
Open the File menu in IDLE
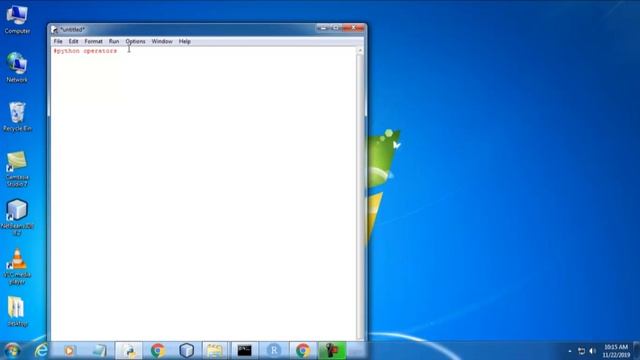pos(58,41)
